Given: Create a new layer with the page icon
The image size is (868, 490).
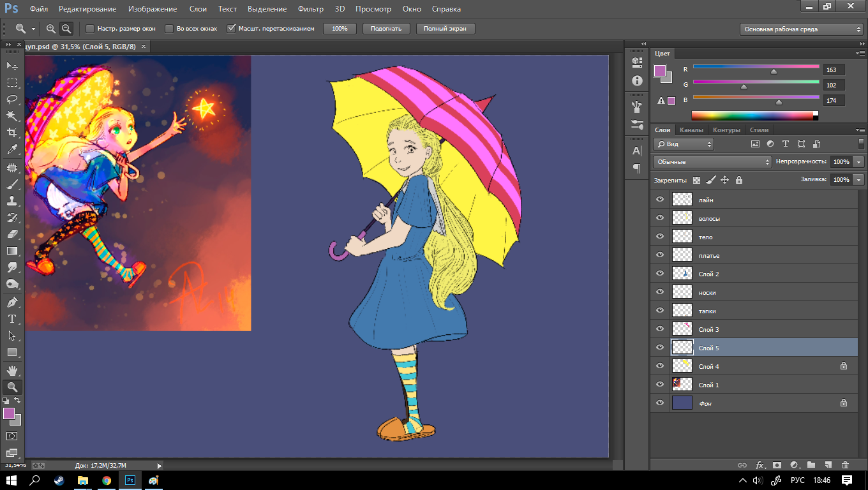Looking at the screenshot, I should 828,466.
